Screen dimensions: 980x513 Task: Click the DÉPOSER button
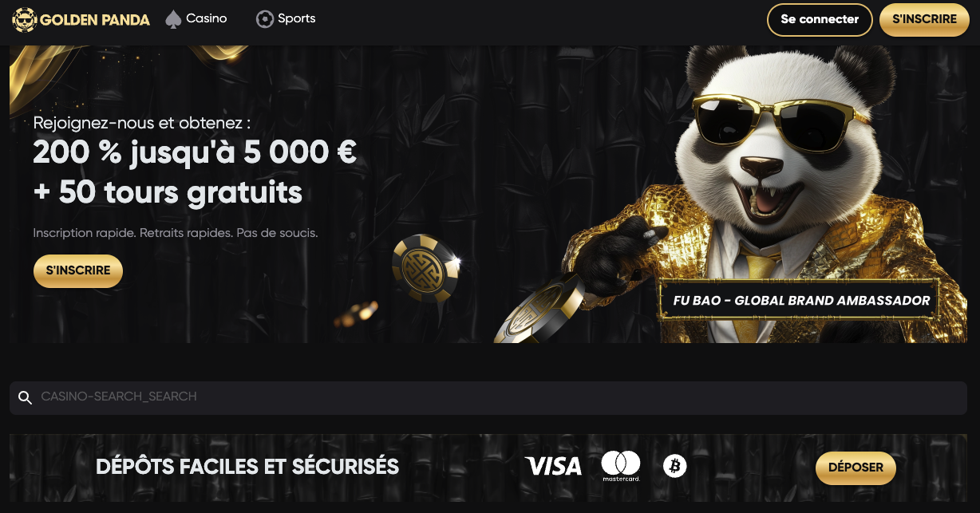click(856, 468)
